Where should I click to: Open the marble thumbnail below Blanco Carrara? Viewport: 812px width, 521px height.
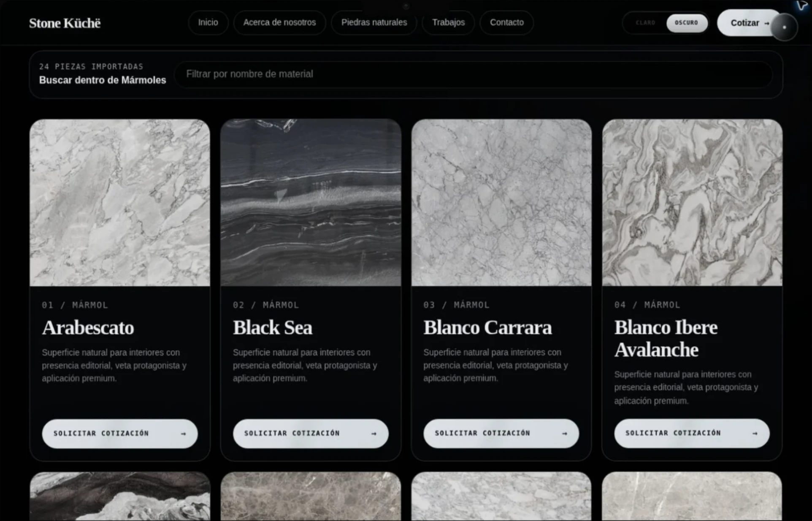pyautogui.click(x=501, y=497)
